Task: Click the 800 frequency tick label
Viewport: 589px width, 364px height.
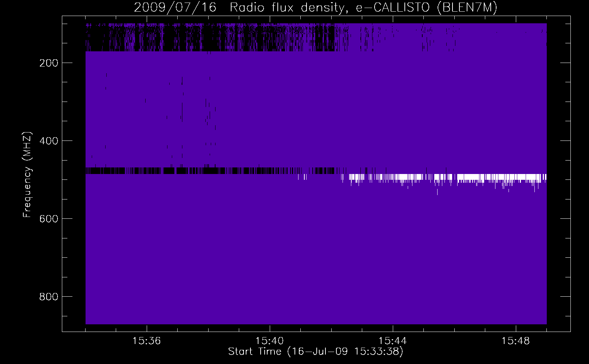Action: pyautogui.click(x=49, y=297)
